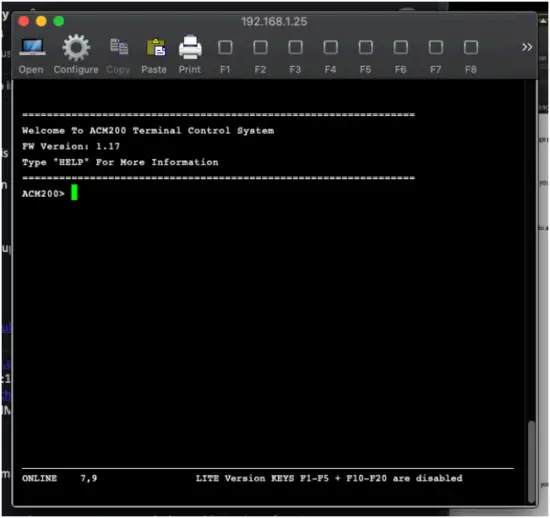Screen dimensions: 550x518
Task: Expand the toolbar overflow chevron
Action: pyautogui.click(x=527, y=47)
